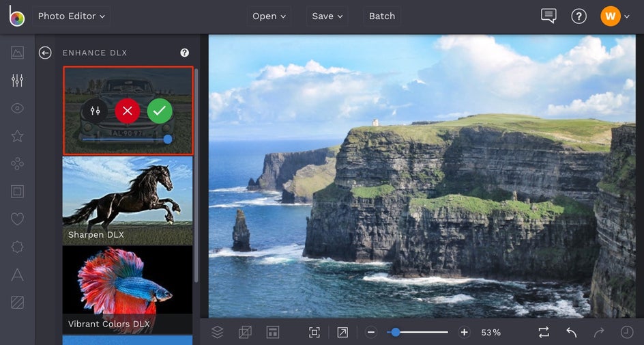The image size is (644, 345).
Task: Expand the Save menu
Action: [x=327, y=16]
